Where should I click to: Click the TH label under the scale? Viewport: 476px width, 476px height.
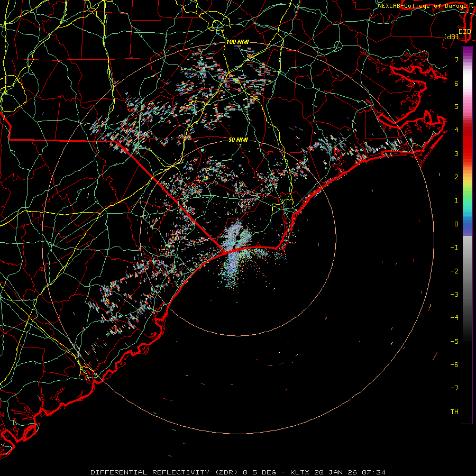click(x=454, y=412)
